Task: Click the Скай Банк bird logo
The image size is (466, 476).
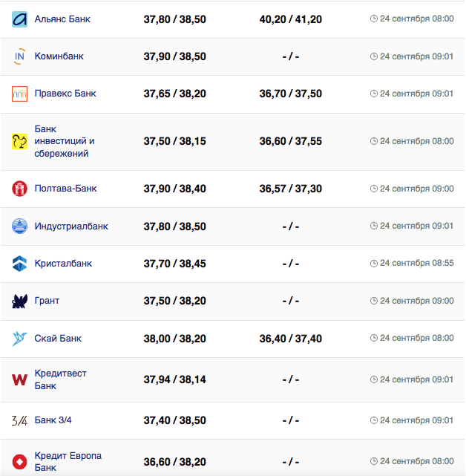Action: (x=20, y=339)
